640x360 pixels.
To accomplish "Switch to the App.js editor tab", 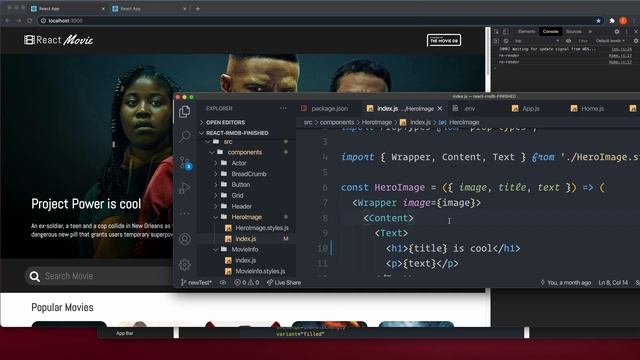I will point(526,108).
